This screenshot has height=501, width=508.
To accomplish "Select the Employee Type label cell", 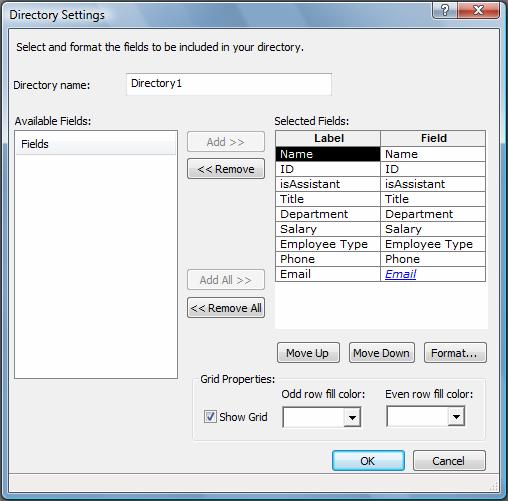I will [328, 244].
